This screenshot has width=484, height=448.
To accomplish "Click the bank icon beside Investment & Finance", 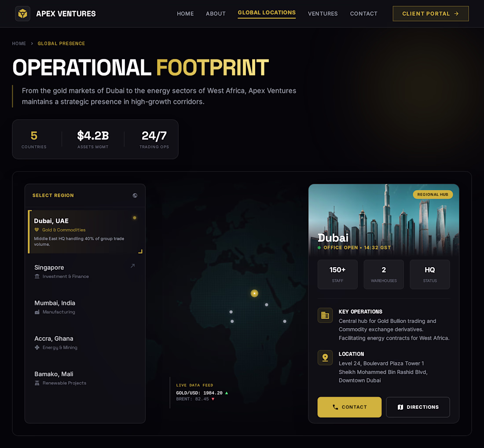I will coord(37,276).
